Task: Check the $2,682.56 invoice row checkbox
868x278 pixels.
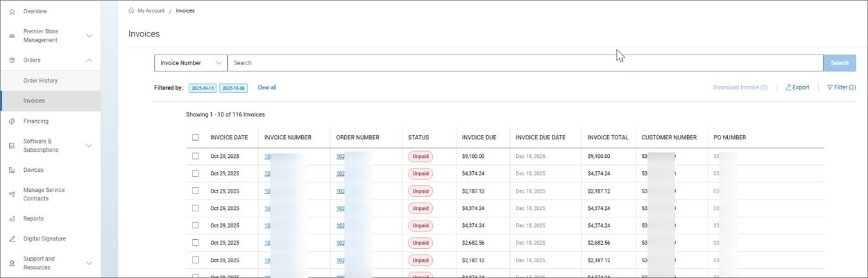Action: click(195, 243)
